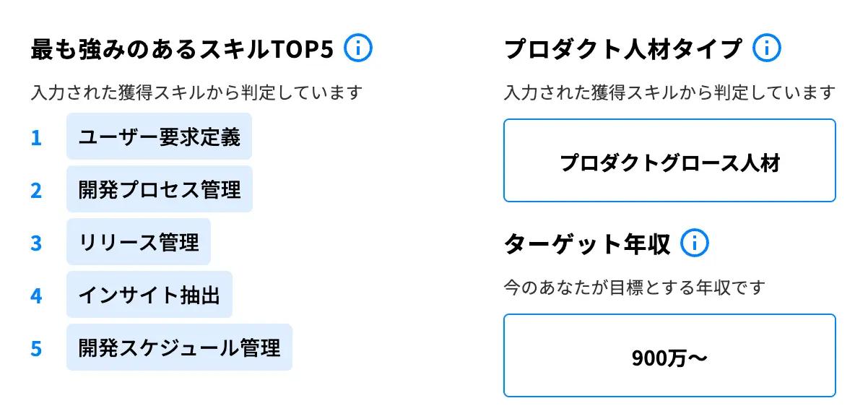Click rank number 5 in skills list

[36, 348]
